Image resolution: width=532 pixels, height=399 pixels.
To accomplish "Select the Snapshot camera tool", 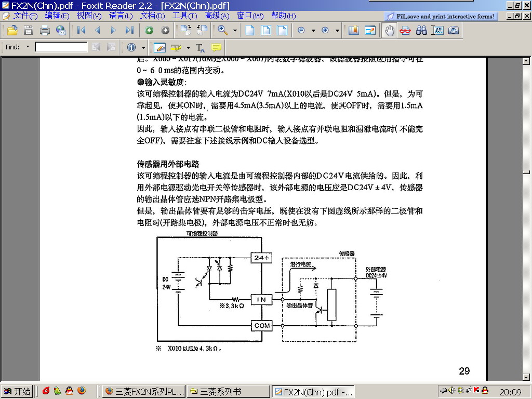I will [x=454, y=30].
